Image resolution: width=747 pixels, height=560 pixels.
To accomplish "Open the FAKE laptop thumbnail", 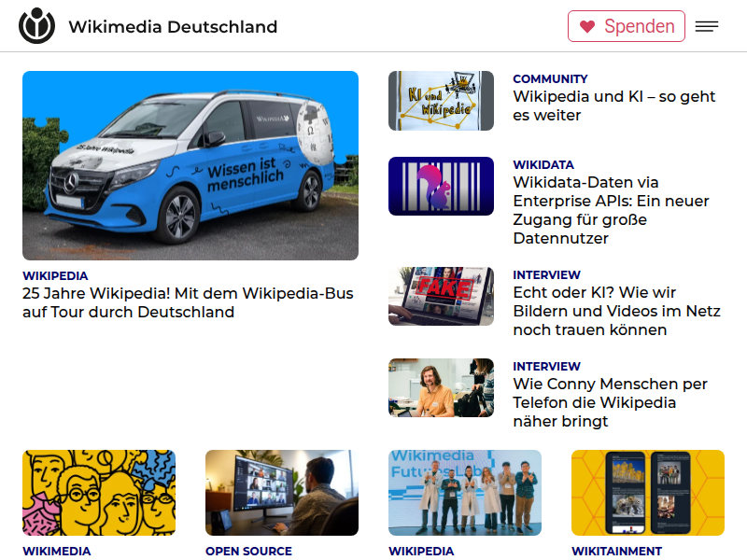I will coord(441,296).
